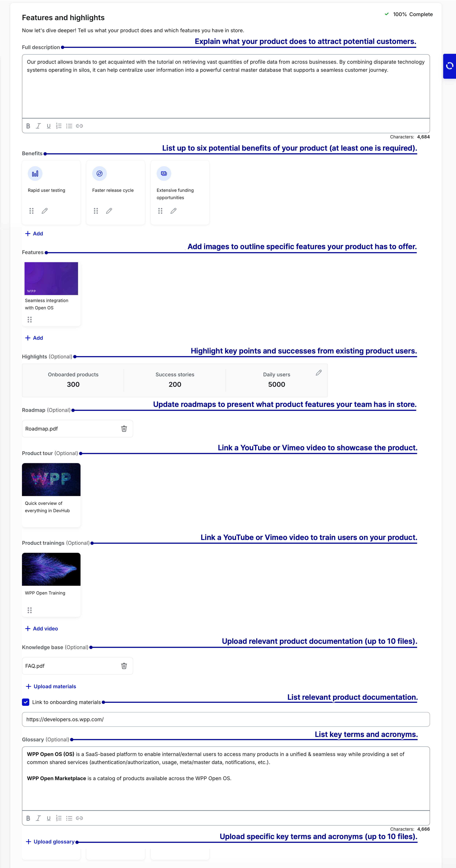456x868 pixels.
Task: Click underline icon in Full description toolbar
Action: (x=49, y=126)
